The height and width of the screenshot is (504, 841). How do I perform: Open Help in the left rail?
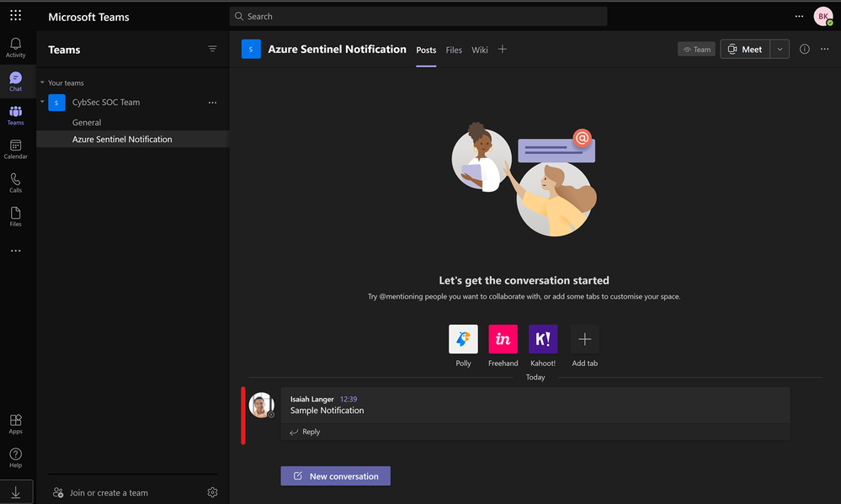15,458
